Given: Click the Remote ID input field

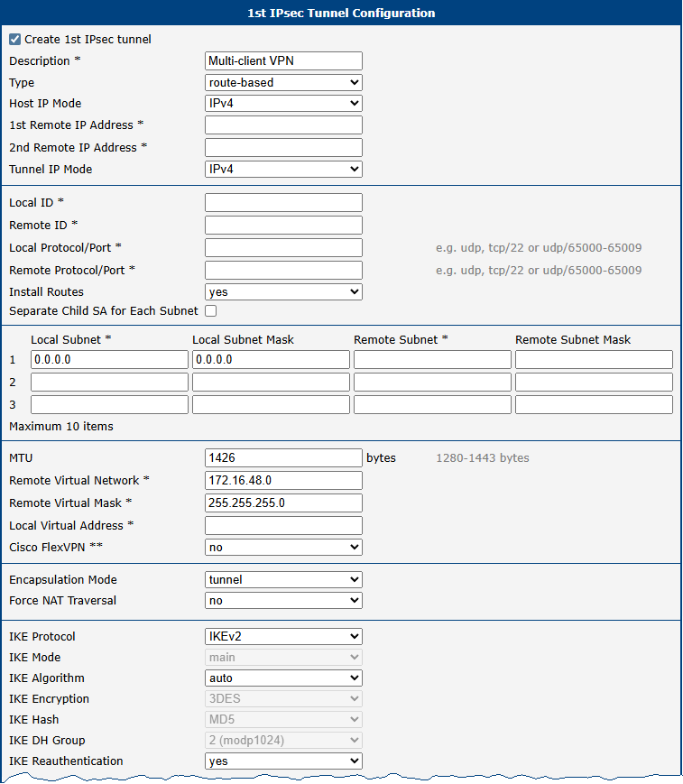Looking at the screenshot, I should pyautogui.click(x=283, y=225).
